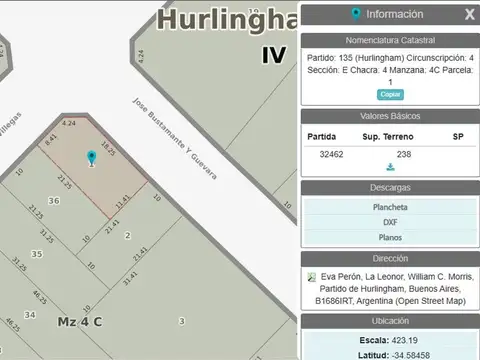
Task: Click the location pin icon in Información header
Action: [356, 14]
